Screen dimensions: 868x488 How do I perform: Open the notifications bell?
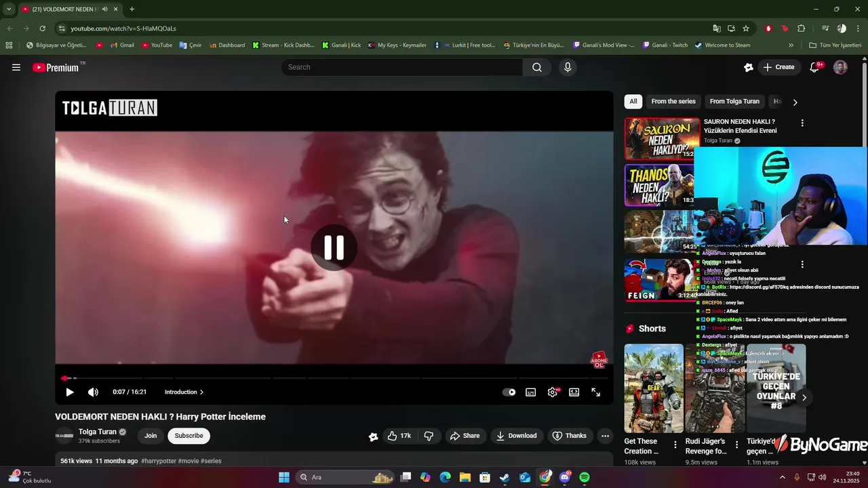(815, 67)
